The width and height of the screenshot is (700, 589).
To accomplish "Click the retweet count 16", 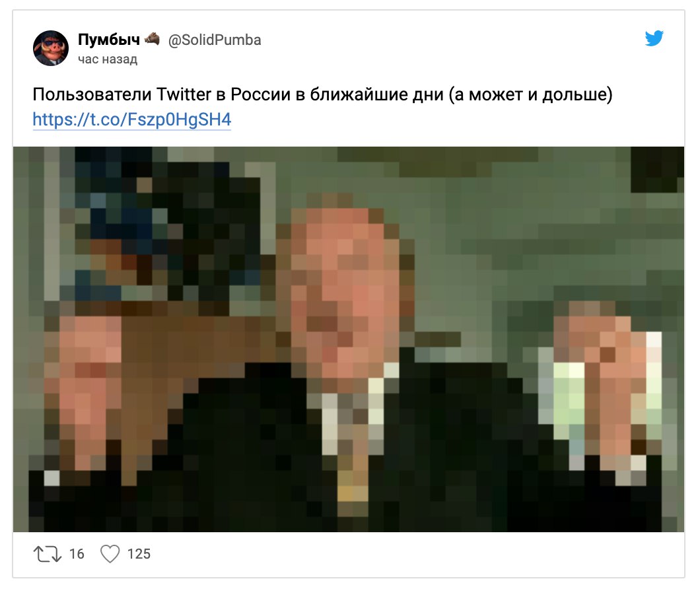I will click(x=77, y=554).
